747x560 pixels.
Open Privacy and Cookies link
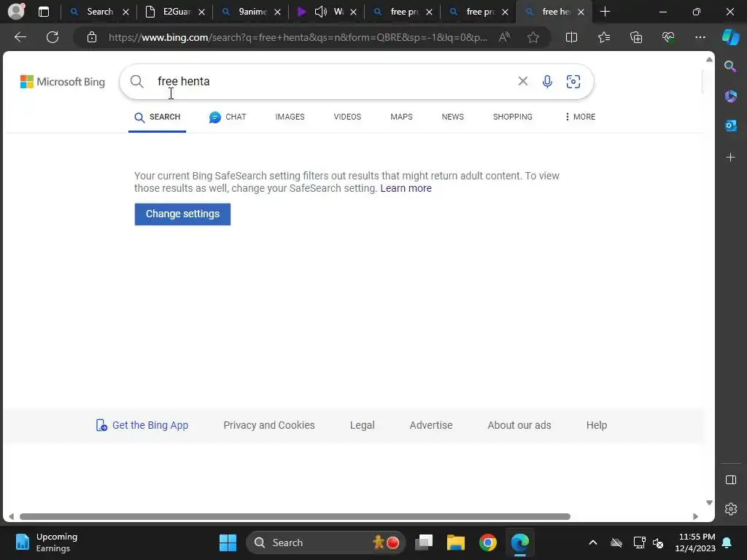269,425
